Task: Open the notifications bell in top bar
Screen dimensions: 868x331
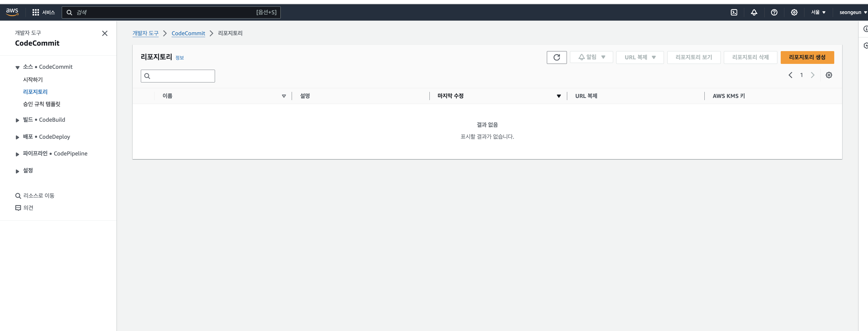Action: [x=754, y=12]
